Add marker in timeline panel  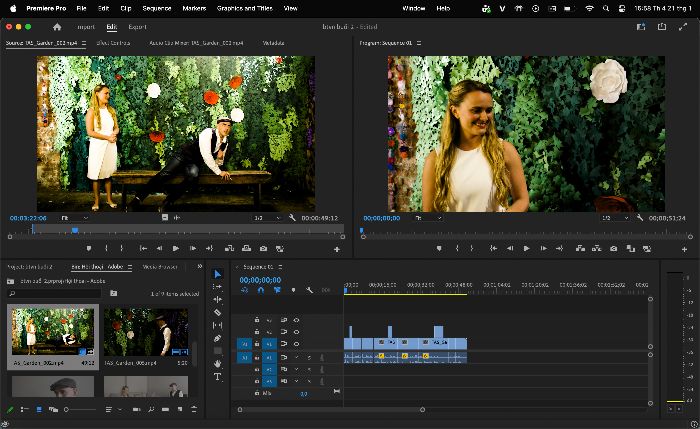point(293,290)
